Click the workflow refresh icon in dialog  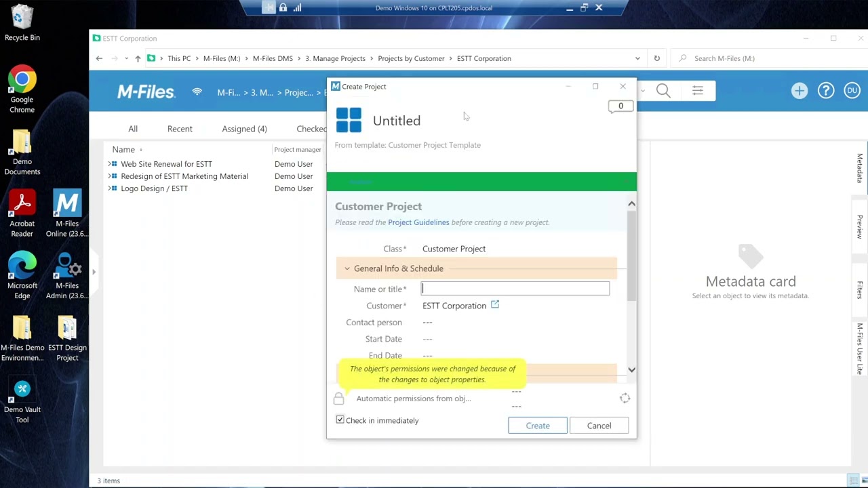pos(625,399)
